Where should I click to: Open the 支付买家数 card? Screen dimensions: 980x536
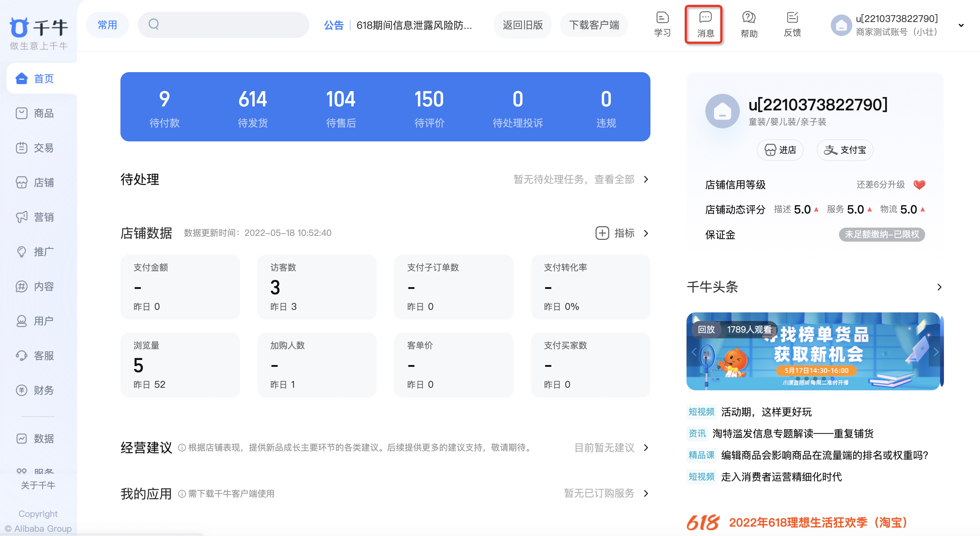(x=591, y=365)
